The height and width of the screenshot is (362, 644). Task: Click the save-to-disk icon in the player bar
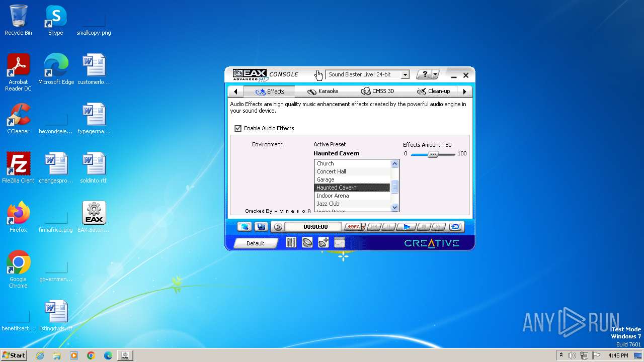tap(261, 227)
